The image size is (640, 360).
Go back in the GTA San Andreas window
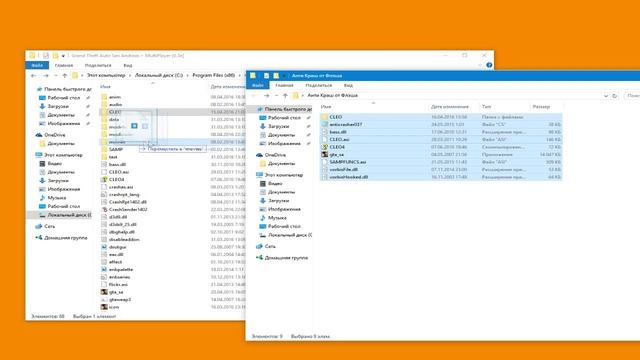(33, 76)
